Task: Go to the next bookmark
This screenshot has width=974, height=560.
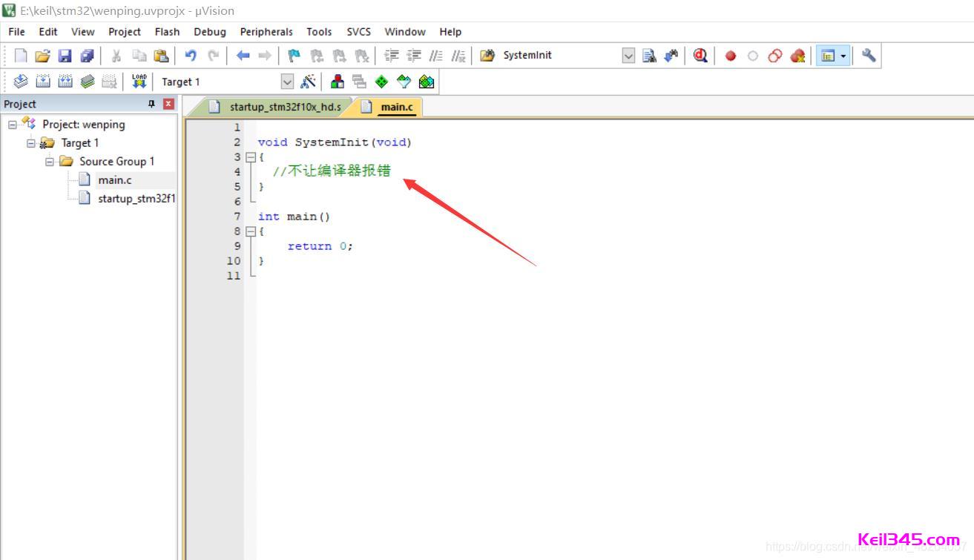Action: (x=339, y=56)
